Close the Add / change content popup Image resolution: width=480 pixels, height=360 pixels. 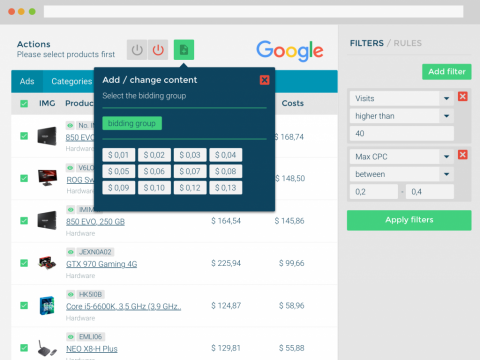[x=264, y=80]
